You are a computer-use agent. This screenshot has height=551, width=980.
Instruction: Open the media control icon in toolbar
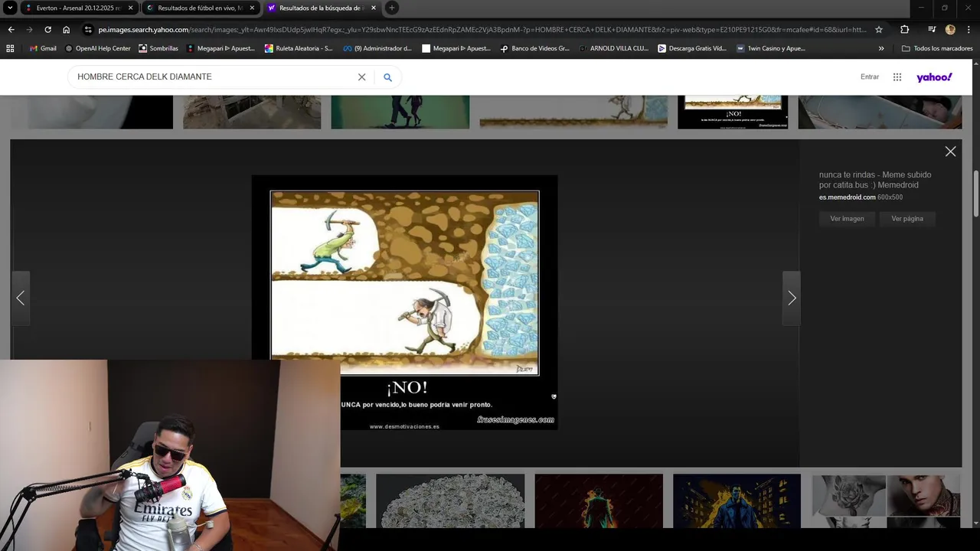coord(932,30)
